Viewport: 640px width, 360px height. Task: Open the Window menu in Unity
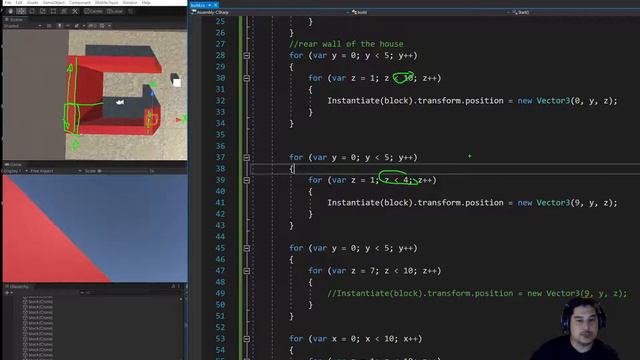(x=130, y=2)
